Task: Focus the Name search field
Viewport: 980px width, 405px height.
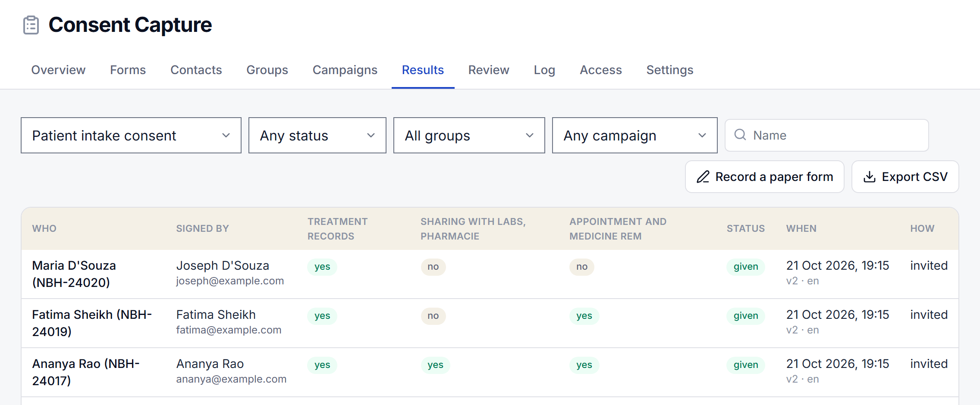Action: [827, 135]
